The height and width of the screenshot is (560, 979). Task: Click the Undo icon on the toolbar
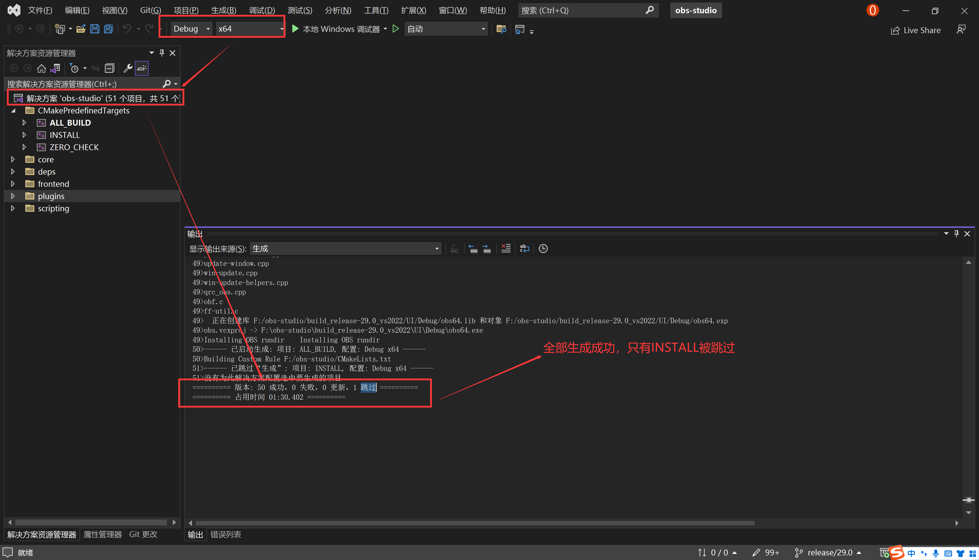(x=127, y=29)
